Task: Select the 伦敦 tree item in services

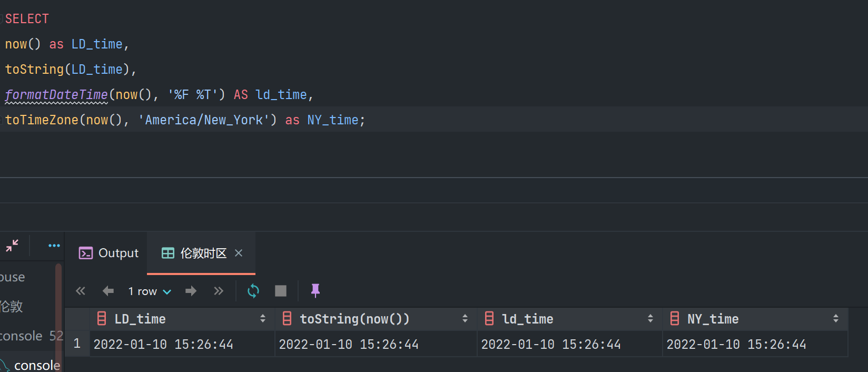Action: (x=12, y=306)
